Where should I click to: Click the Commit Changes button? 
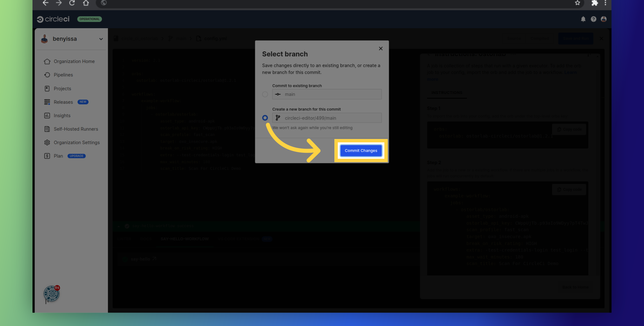(x=361, y=151)
